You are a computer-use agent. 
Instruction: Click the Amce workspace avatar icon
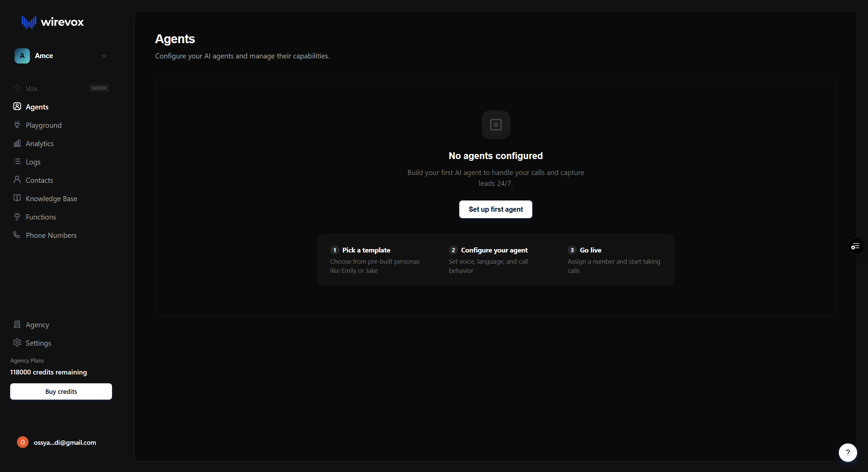(x=22, y=56)
